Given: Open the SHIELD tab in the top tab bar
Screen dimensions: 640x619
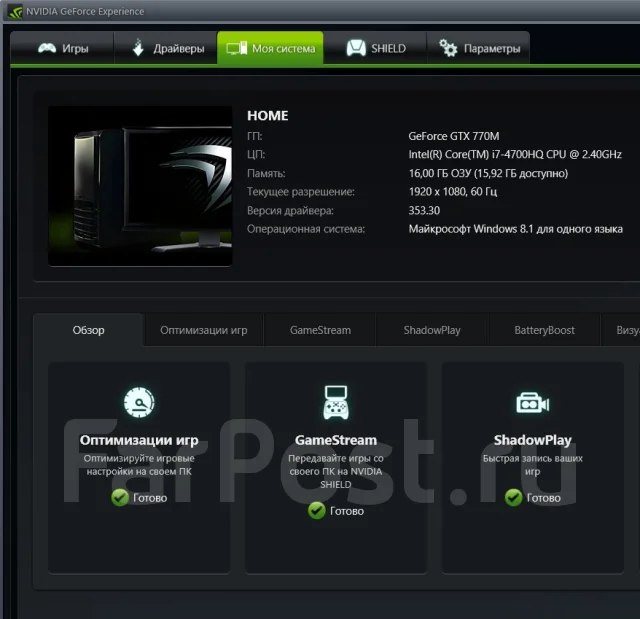Looking at the screenshot, I should [x=375, y=48].
